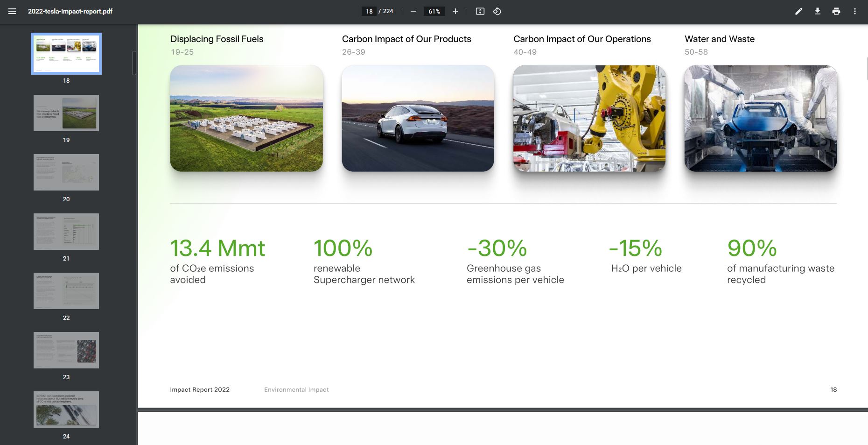Click the '13.4 Mmt' statistic text

coord(217,248)
